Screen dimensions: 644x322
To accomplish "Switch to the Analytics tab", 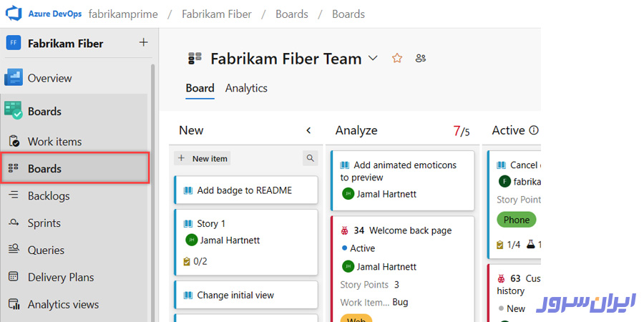I will [x=246, y=88].
